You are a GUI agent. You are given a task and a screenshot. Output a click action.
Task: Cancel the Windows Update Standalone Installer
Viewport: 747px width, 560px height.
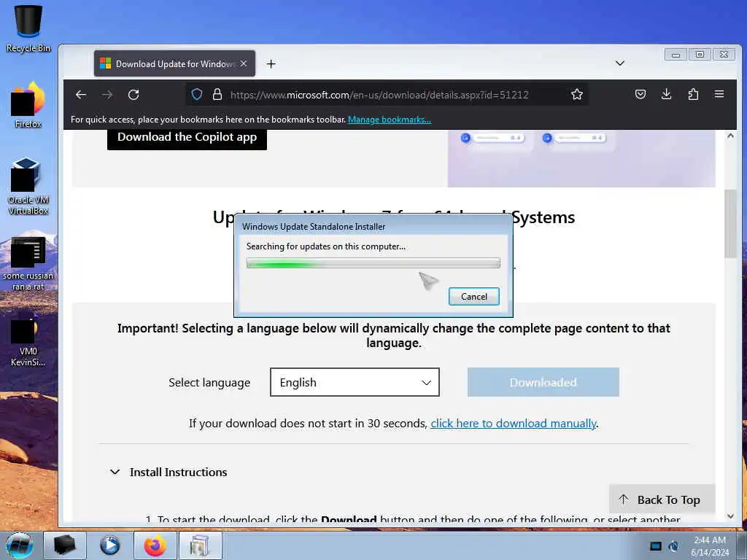click(474, 297)
